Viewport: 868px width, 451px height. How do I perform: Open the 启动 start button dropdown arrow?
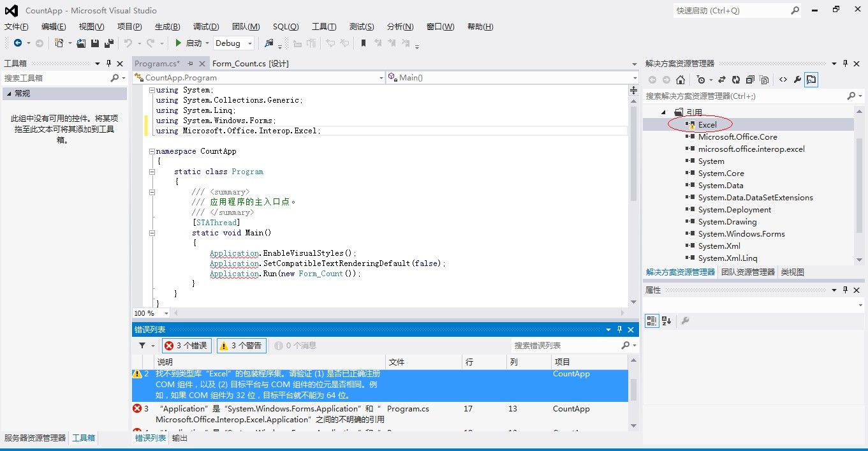tap(207, 43)
